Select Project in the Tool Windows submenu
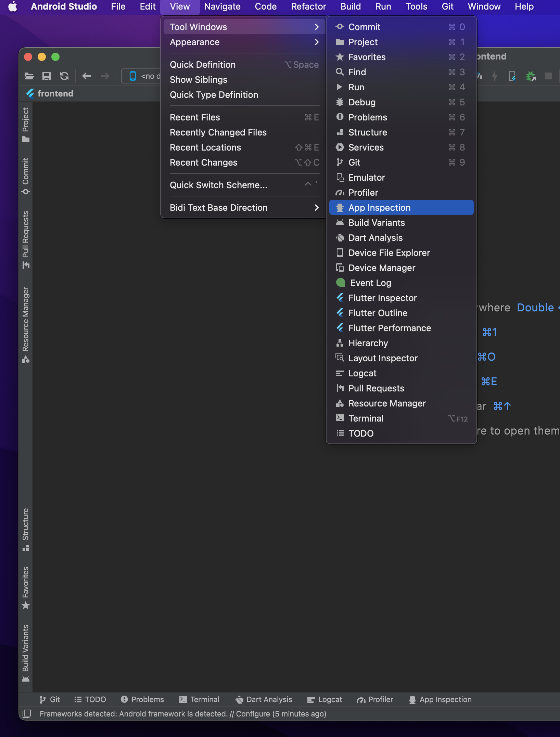Image resolution: width=560 pixels, height=737 pixels. tap(401, 42)
